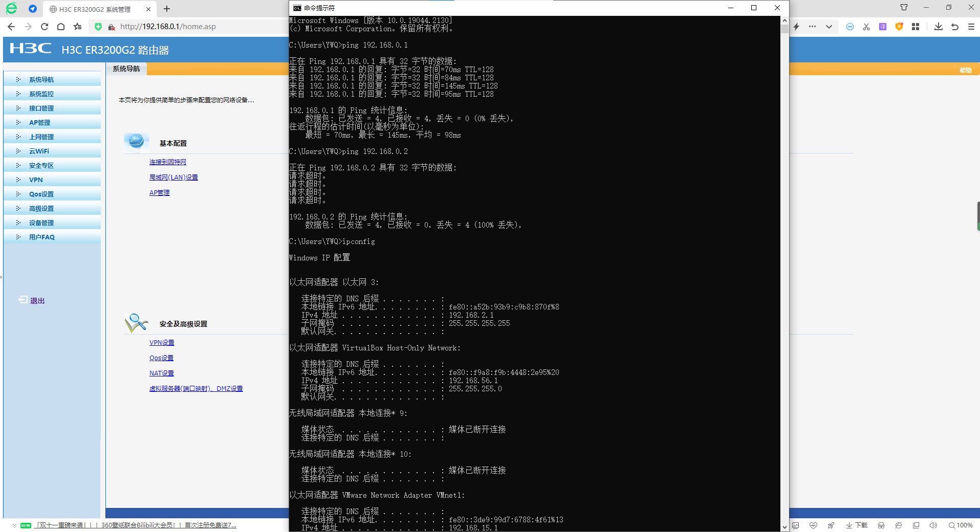The height and width of the screenshot is (532, 980).
Task: Click the incognito glasses icon in status bar
Action: [x=881, y=525]
